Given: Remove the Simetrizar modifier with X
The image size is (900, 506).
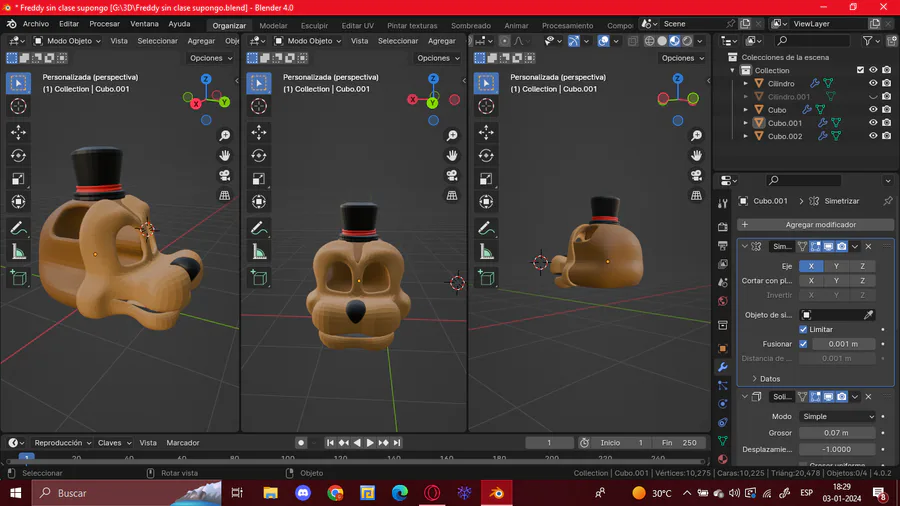Looking at the screenshot, I should pyautogui.click(x=868, y=247).
